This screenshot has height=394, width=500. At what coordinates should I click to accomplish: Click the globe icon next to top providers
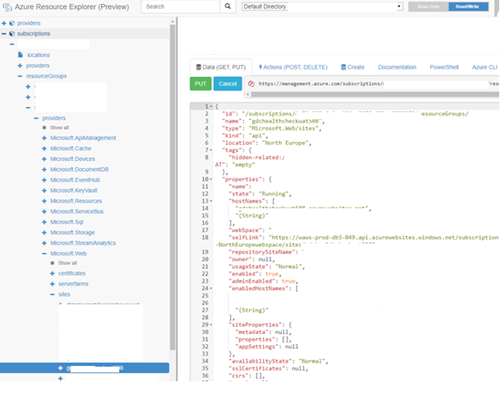coord(12,23)
